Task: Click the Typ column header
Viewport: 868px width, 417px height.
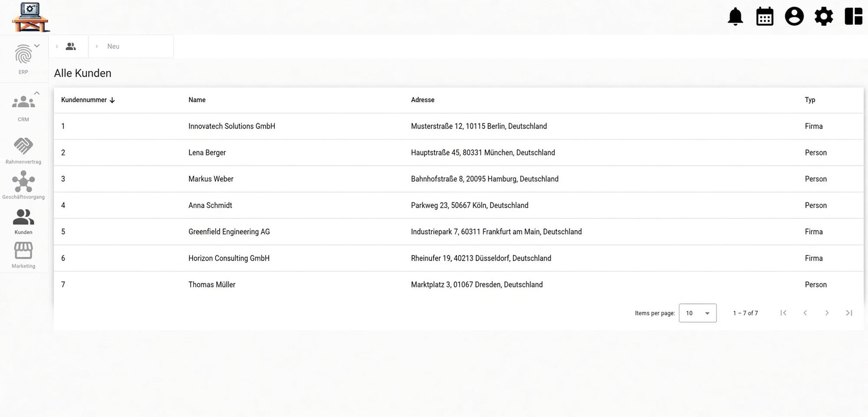Action: tap(810, 100)
